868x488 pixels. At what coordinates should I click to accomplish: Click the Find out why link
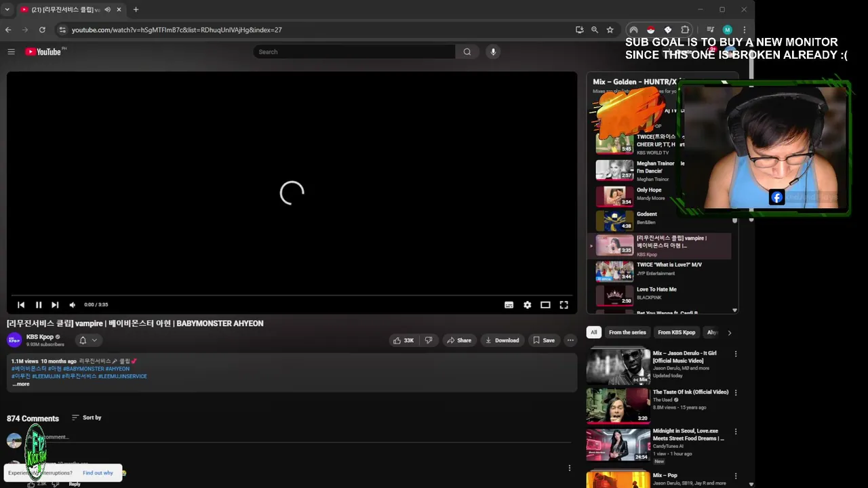[98, 473]
